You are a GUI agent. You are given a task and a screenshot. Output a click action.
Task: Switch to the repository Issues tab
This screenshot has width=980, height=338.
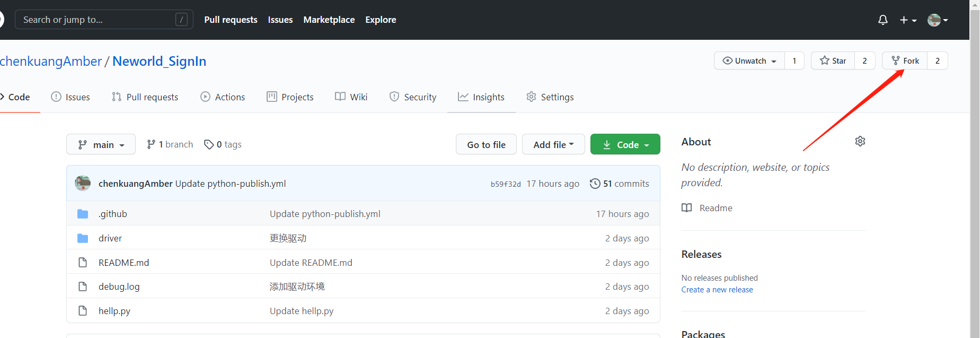click(x=70, y=97)
